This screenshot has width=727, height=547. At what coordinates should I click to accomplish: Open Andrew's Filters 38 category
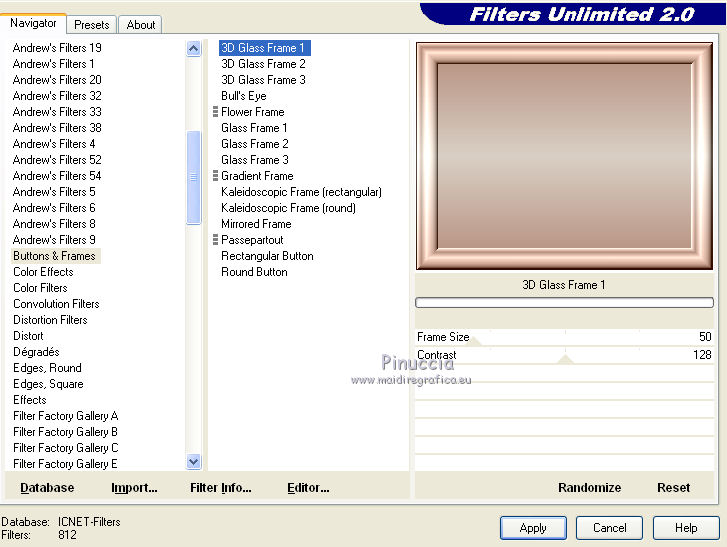57,128
